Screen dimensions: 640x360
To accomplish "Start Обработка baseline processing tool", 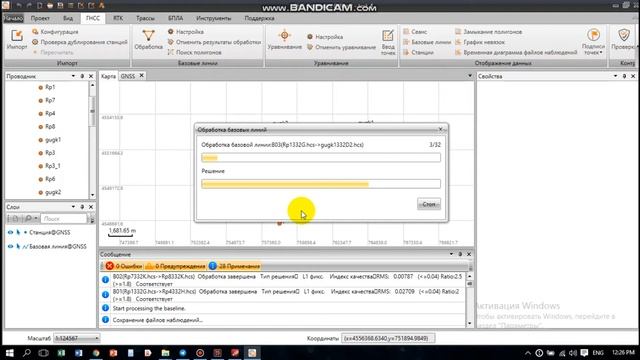I will point(149,40).
